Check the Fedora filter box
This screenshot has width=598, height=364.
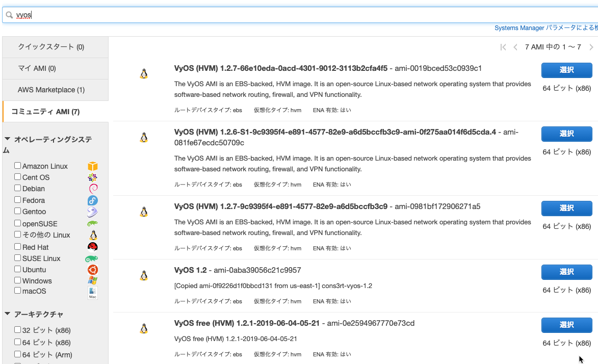(x=17, y=199)
